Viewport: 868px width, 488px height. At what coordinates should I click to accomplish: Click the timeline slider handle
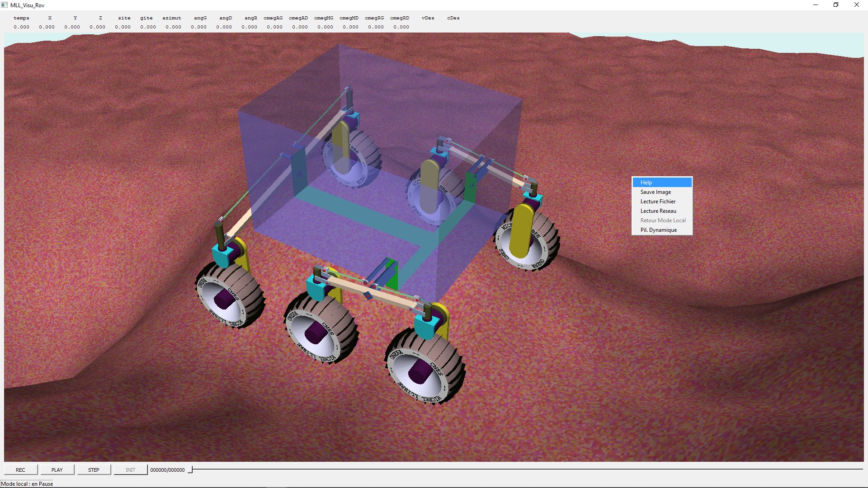pos(190,470)
